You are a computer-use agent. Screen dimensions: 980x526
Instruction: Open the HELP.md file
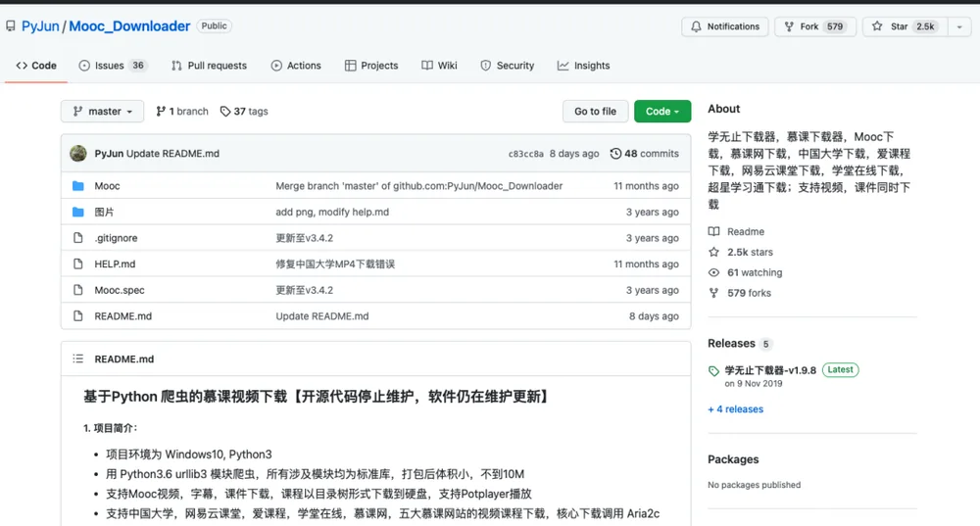click(x=115, y=264)
